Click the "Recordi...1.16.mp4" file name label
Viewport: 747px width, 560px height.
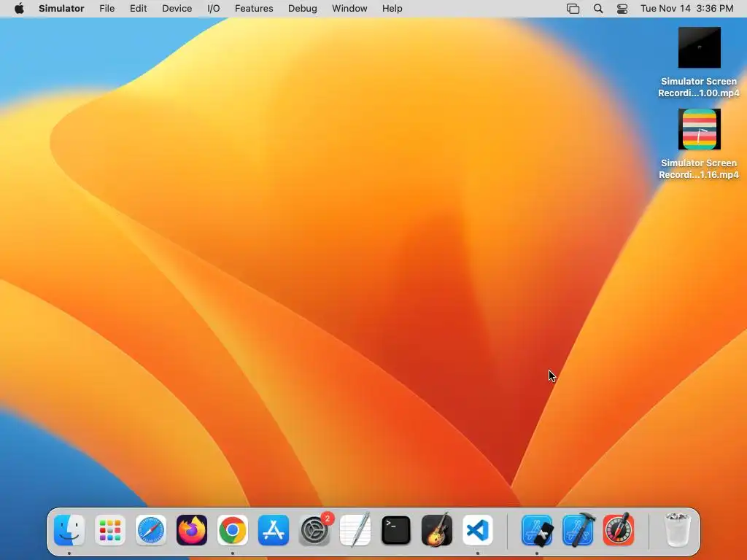(699, 175)
